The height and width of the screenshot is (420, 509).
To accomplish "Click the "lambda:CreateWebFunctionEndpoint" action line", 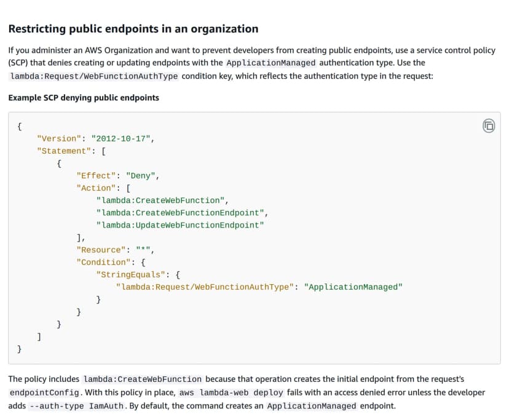I will click(180, 213).
